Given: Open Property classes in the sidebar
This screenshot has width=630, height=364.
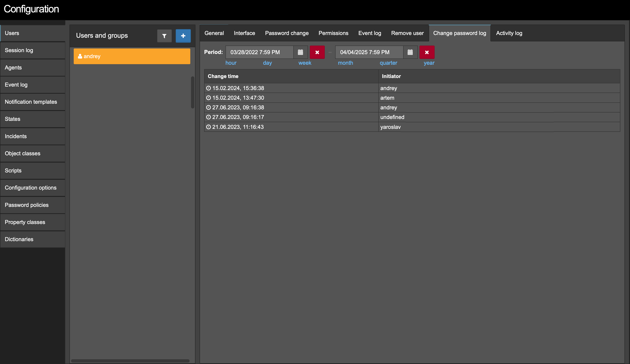Looking at the screenshot, I should (33, 222).
